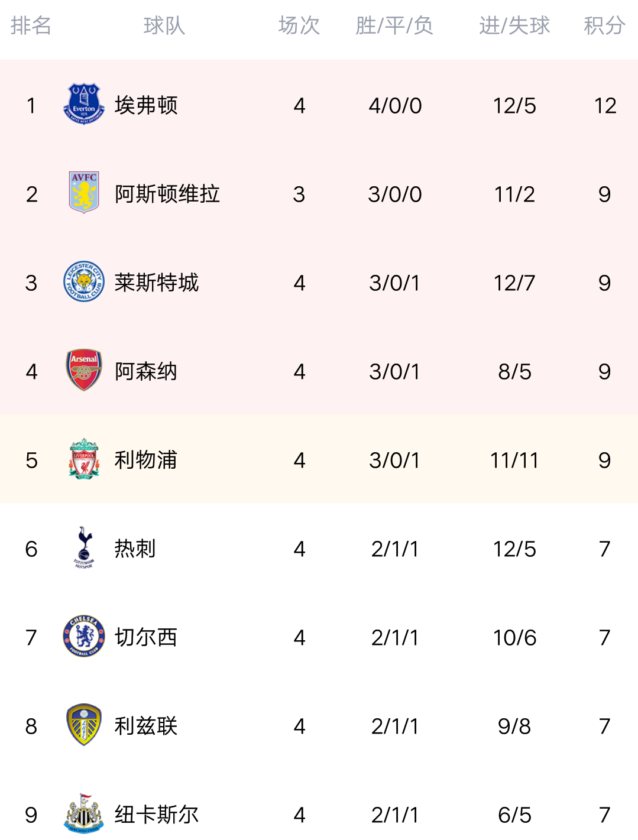Tap the Leeds United crest

(84, 725)
